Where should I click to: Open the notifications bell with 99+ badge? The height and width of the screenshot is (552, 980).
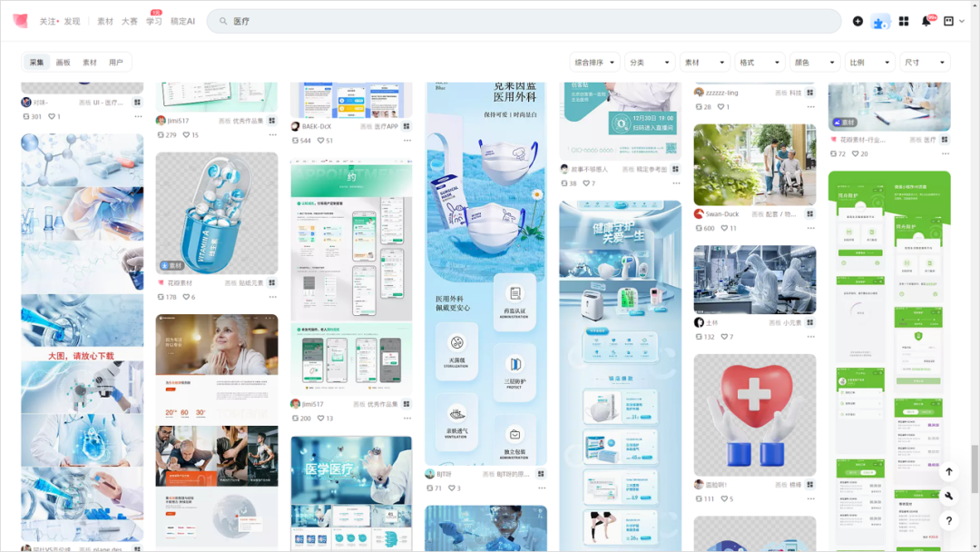tap(926, 21)
